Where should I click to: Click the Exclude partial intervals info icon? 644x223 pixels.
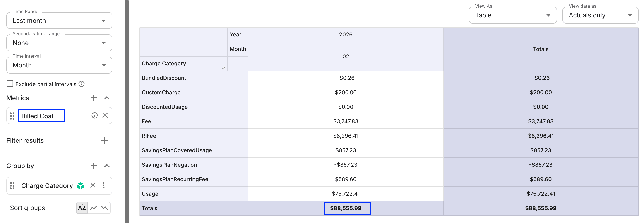pos(82,84)
